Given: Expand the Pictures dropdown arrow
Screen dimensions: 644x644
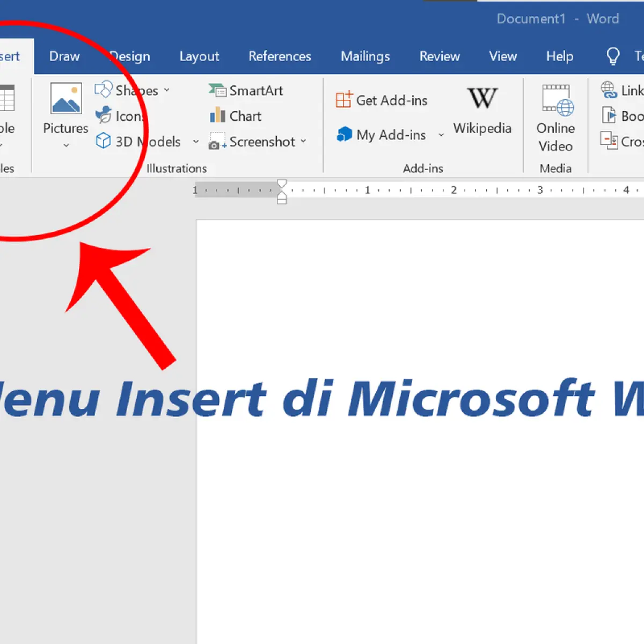Looking at the screenshot, I should [x=66, y=145].
